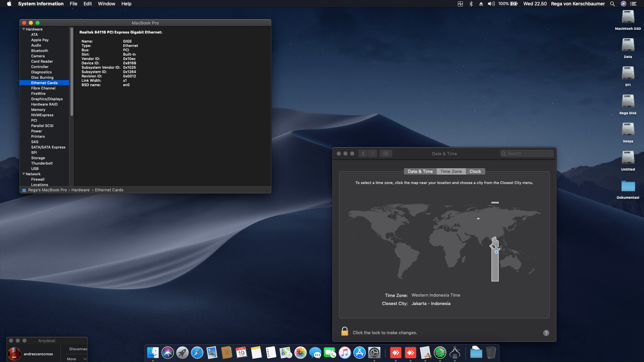This screenshot has width=644, height=362.
Task: Click the lock to make changes
Action: (x=344, y=331)
